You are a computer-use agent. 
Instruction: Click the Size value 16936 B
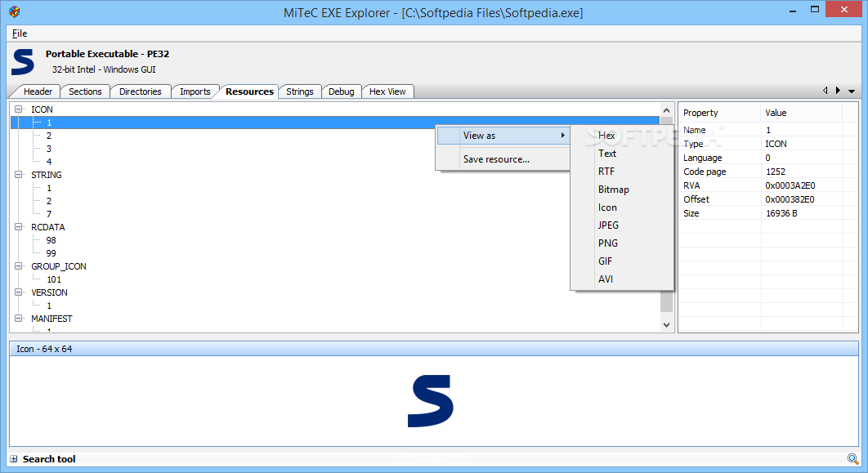(781, 213)
